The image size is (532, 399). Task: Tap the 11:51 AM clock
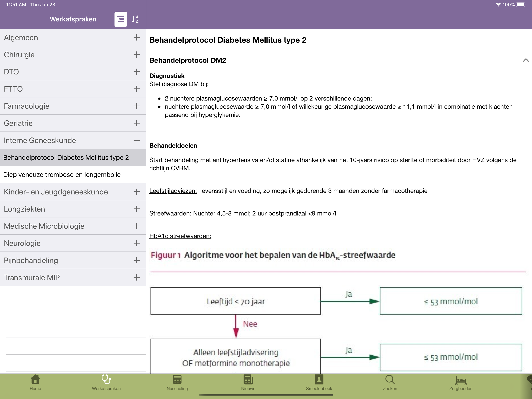tap(16, 4)
